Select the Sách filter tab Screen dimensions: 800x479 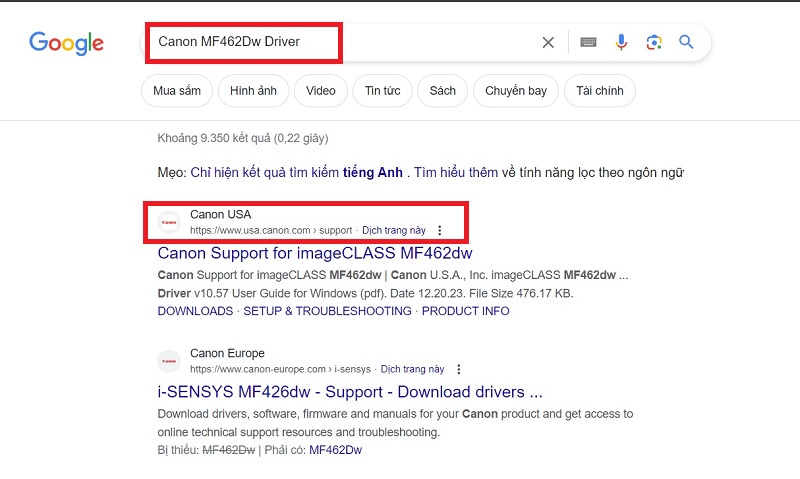click(x=442, y=91)
